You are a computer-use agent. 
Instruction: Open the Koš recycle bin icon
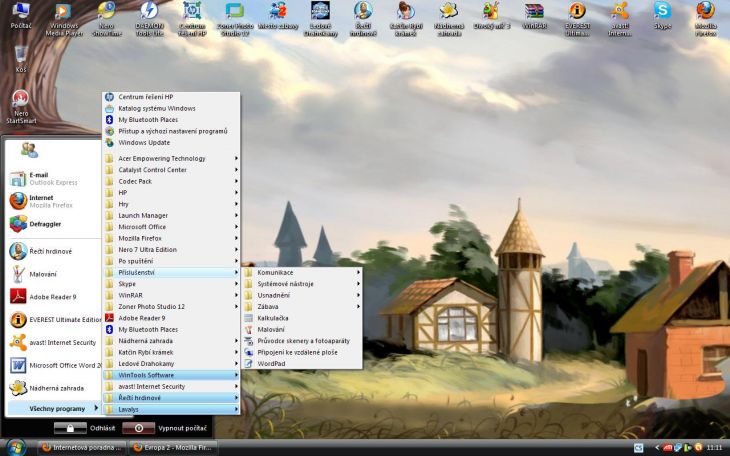(21, 59)
